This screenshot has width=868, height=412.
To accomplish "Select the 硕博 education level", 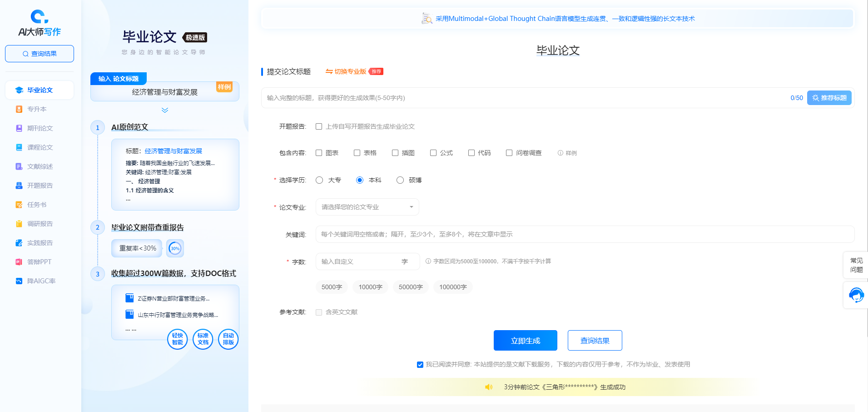I will 400,180.
